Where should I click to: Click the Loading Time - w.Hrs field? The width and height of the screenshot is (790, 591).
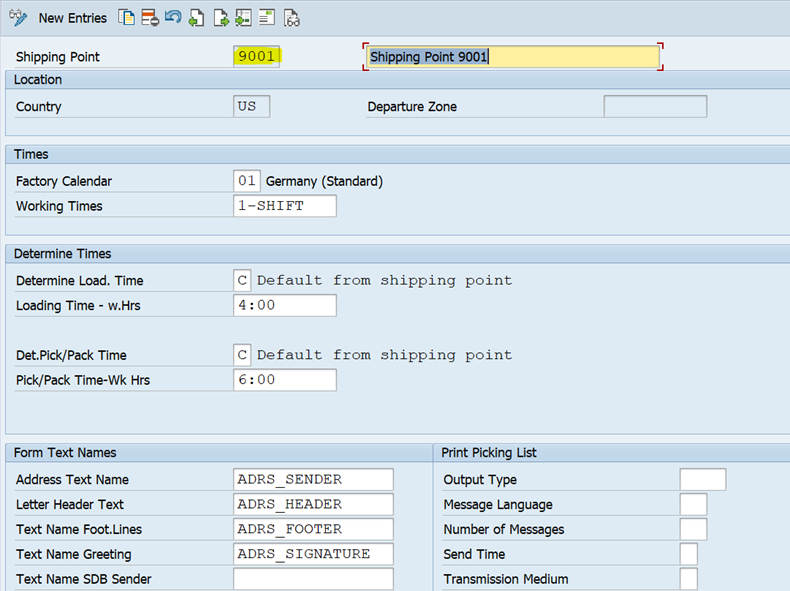[284, 305]
